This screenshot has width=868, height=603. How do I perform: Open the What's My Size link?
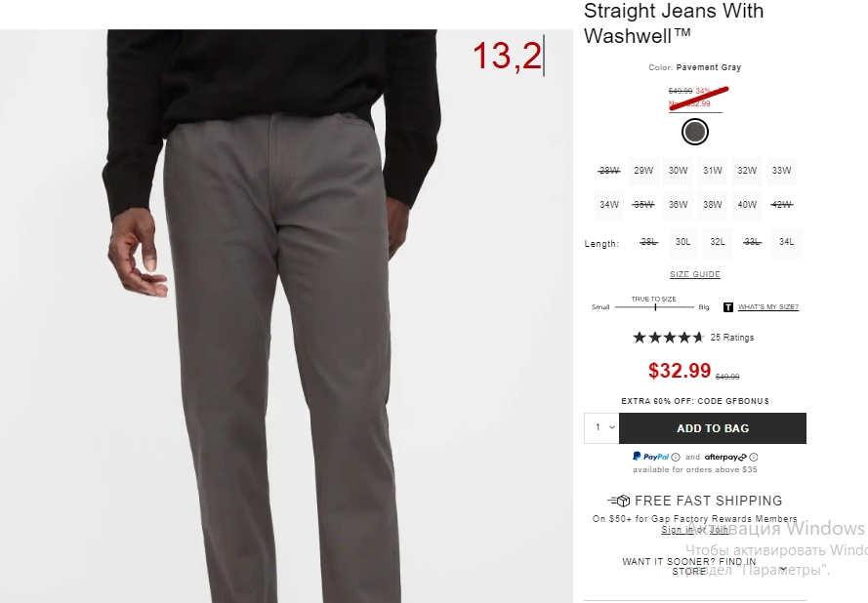(x=767, y=307)
